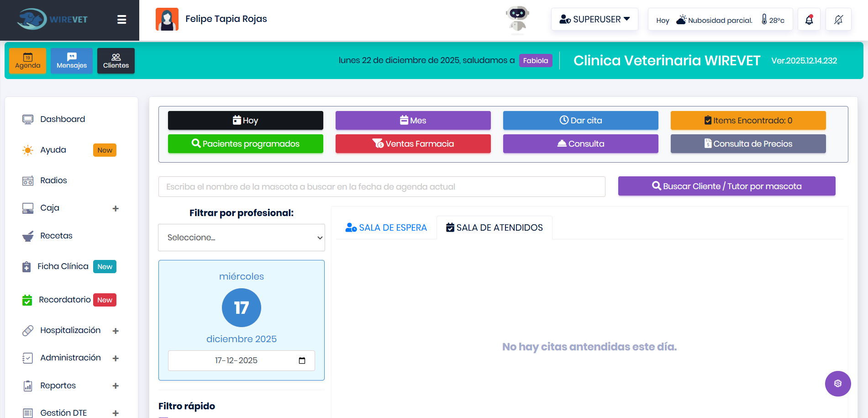
Task: Click the Dar cita button
Action: coord(580,121)
